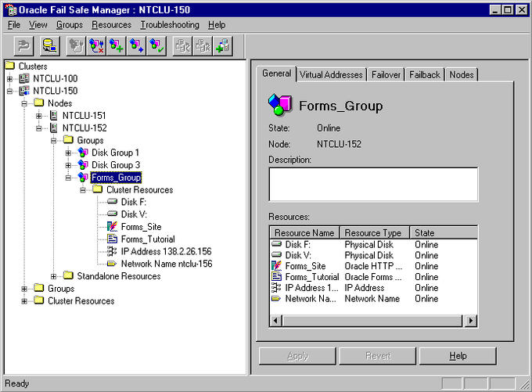The height and width of the screenshot is (392, 532).
Task: Click the Revert button
Action: pos(378,356)
